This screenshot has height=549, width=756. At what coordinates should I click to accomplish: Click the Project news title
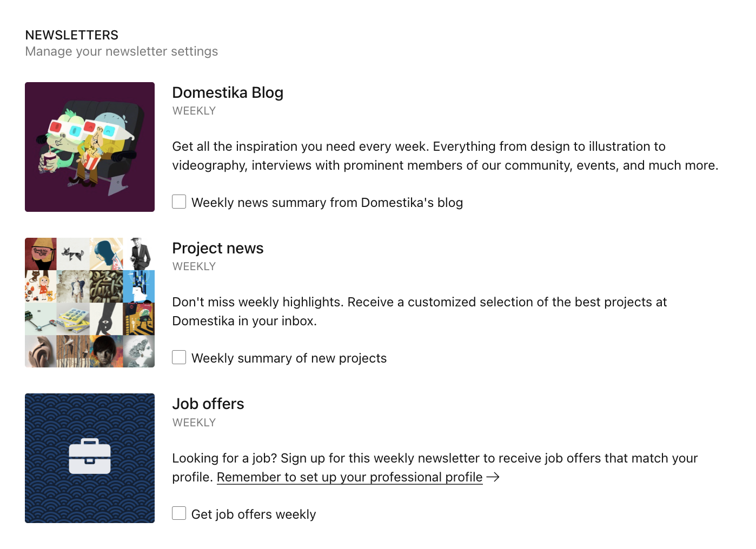[218, 248]
